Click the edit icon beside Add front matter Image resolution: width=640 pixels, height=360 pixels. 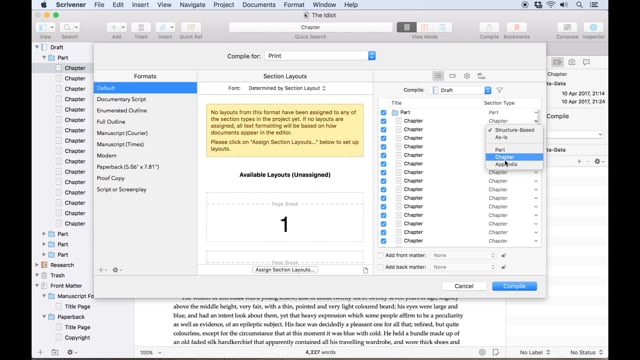point(504,256)
